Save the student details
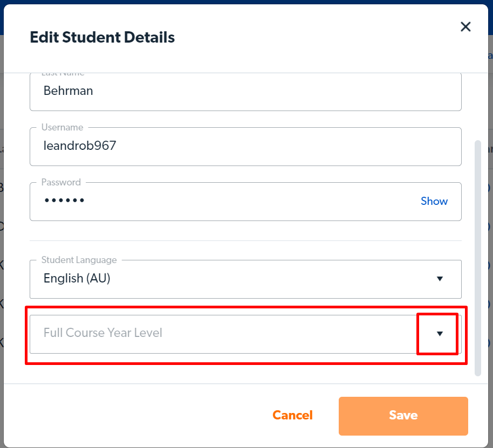493x448 pixels. 403,416
